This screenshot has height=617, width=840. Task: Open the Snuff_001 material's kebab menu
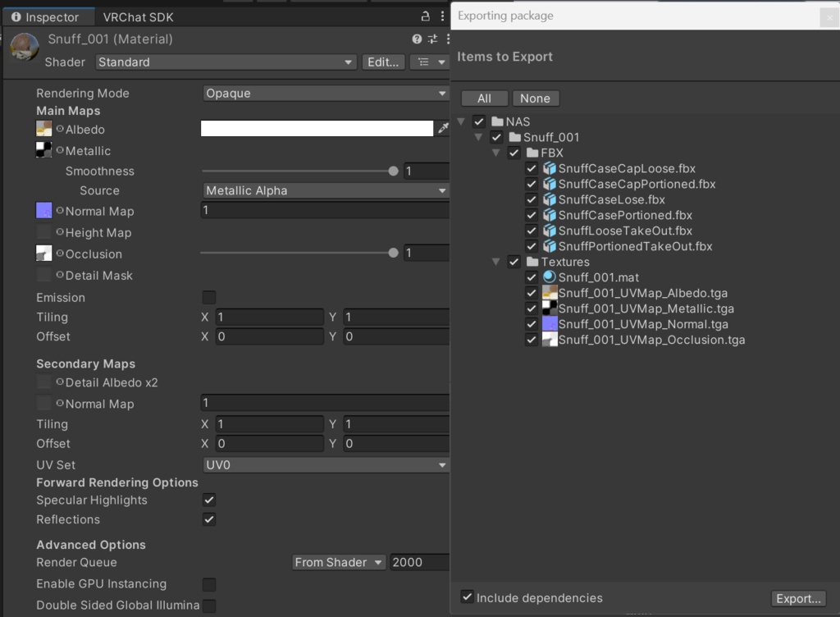(448, 39)
